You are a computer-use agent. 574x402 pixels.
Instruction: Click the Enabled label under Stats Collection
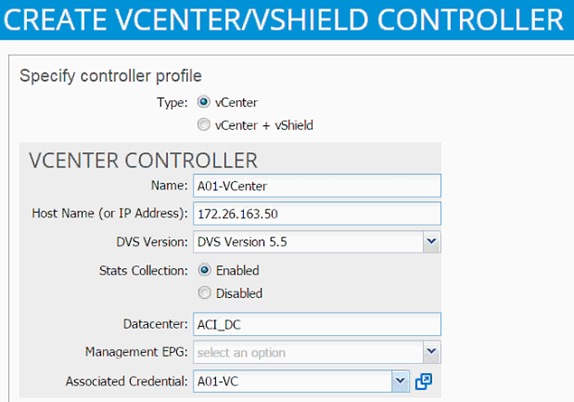238,271
